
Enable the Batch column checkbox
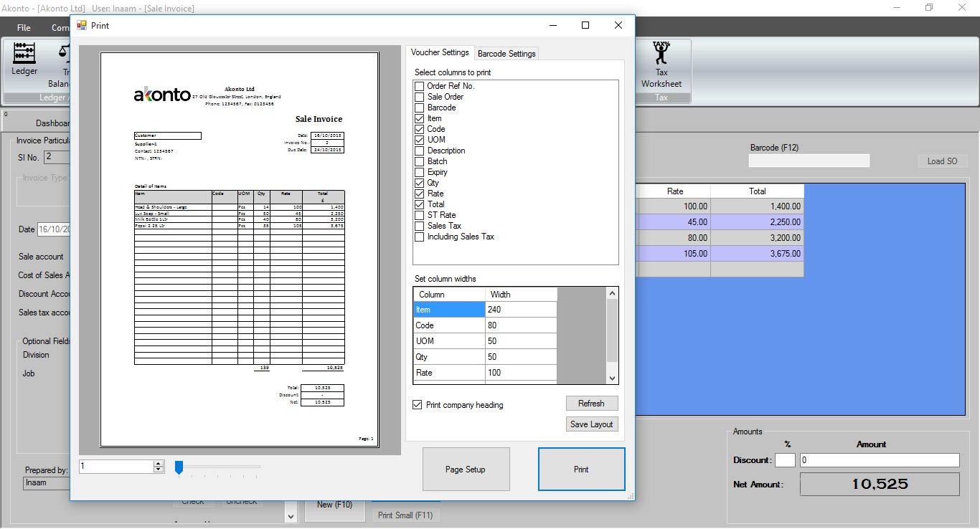pos(419,161)
